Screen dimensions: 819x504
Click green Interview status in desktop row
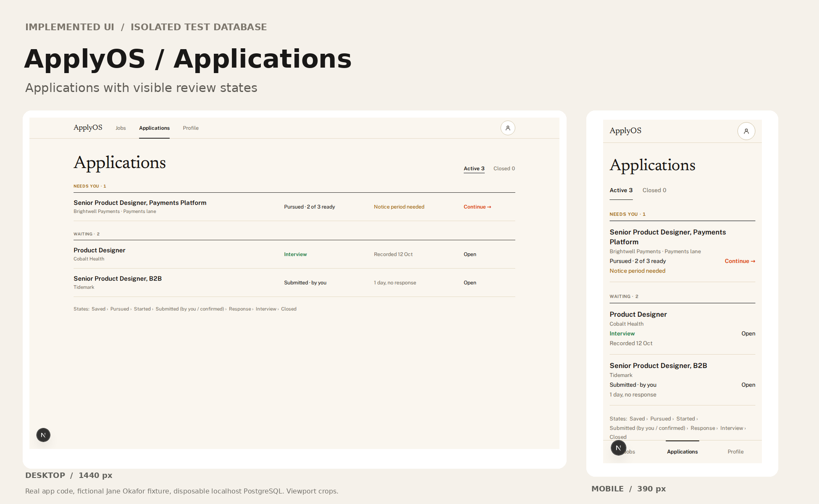(295, 254)
